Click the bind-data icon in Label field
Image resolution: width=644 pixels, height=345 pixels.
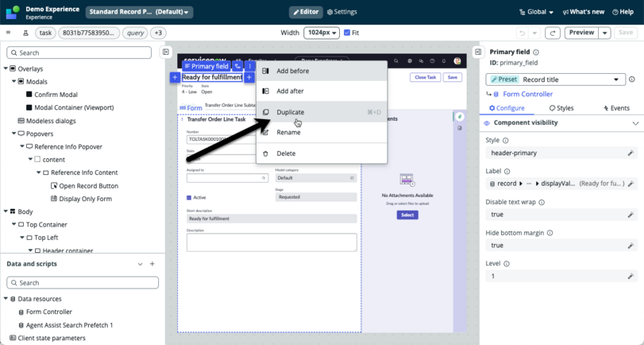click(631, 184)
